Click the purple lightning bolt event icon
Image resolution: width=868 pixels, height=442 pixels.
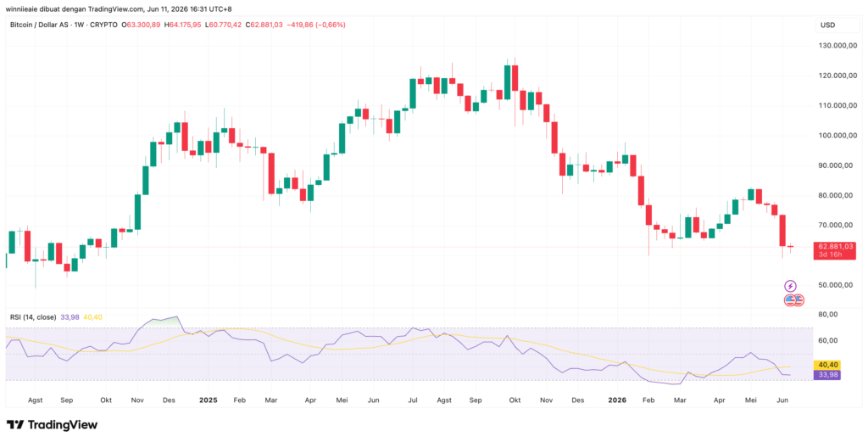(x=791, y=287)
